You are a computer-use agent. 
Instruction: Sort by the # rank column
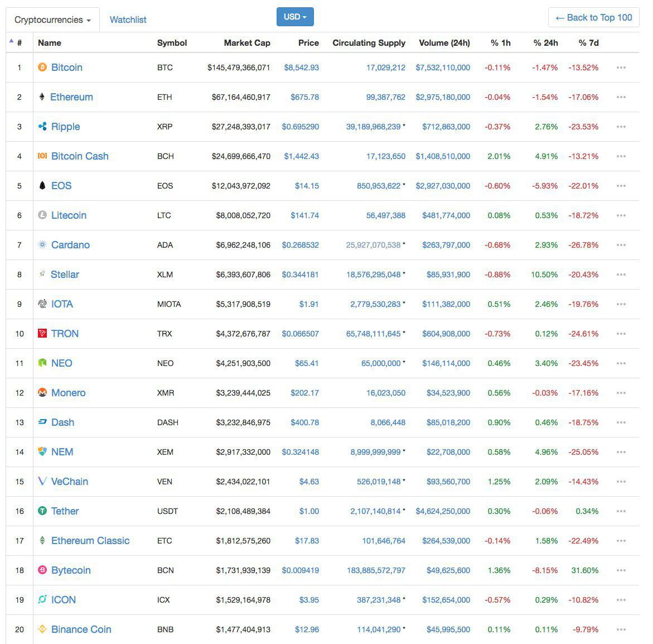[19, 43]
